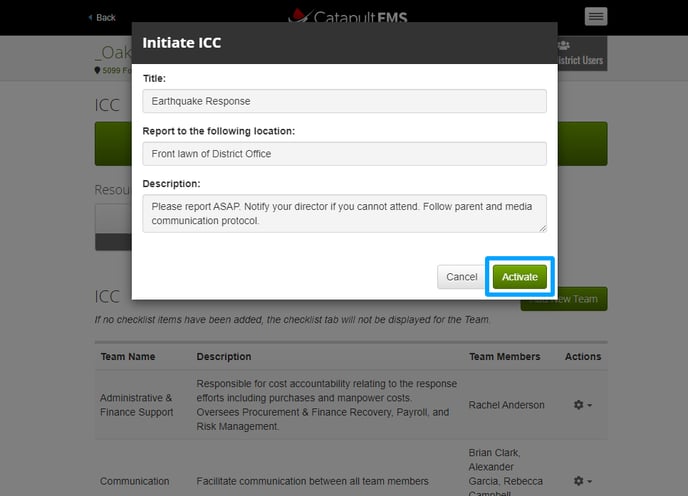Viewport: 688px width, 496px height.
Task: Select the Rachel Anderson team member cell
Action: pos(506,405)
